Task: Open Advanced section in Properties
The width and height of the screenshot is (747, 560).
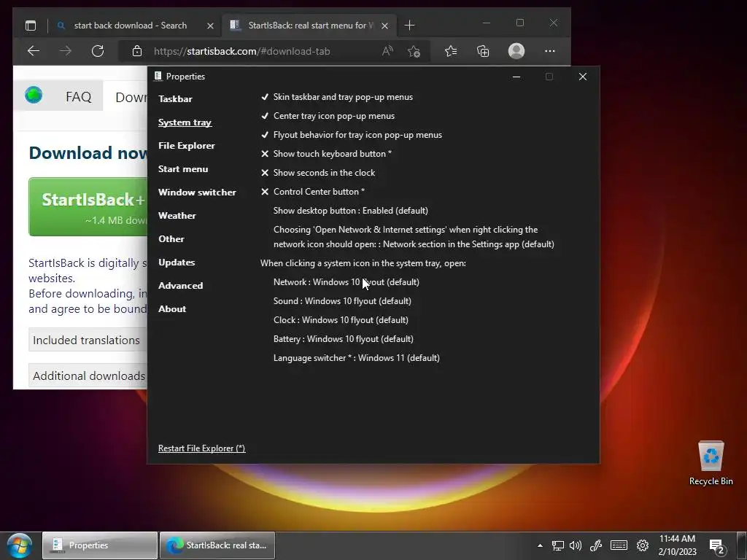Action: (x=181, y=286)
